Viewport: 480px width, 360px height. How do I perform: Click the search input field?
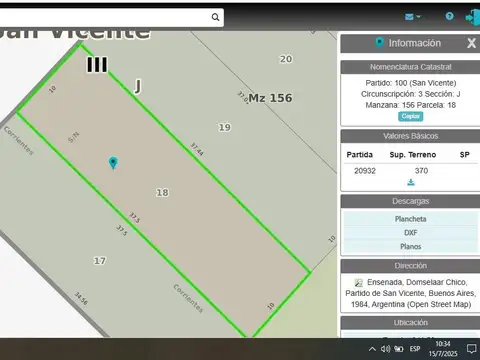105,17
